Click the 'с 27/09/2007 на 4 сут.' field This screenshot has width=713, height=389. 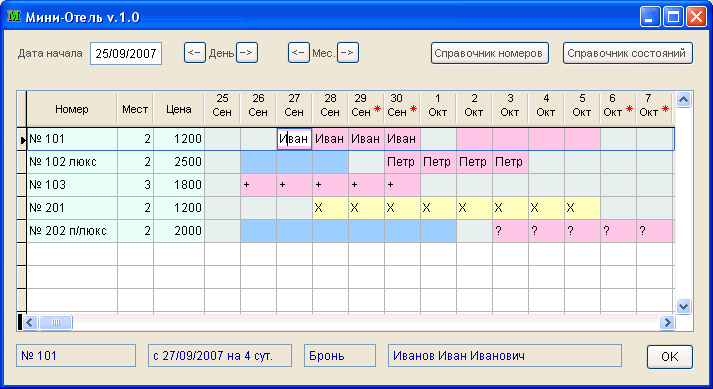point(220,355)
